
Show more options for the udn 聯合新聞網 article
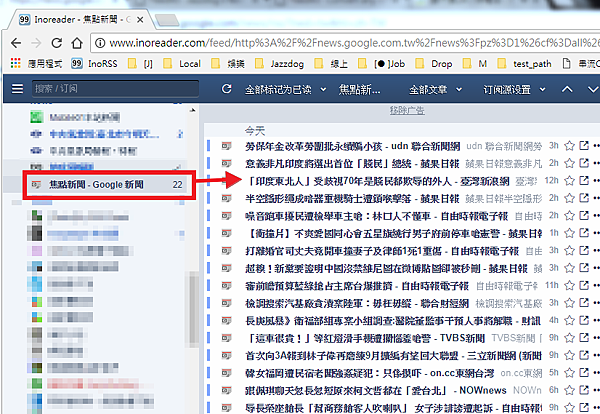(596, 146)
